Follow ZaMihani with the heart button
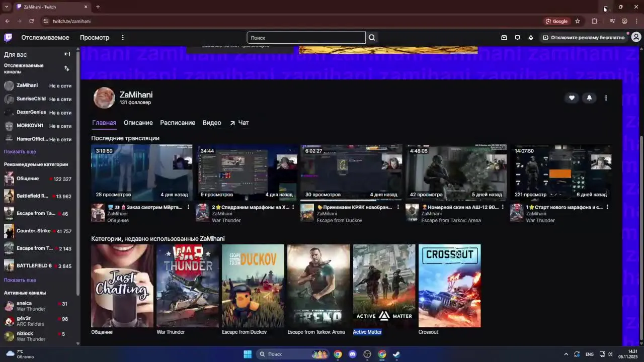Image resolution: width=644 pixels, height=362 pixels. [x=572, y=98]
